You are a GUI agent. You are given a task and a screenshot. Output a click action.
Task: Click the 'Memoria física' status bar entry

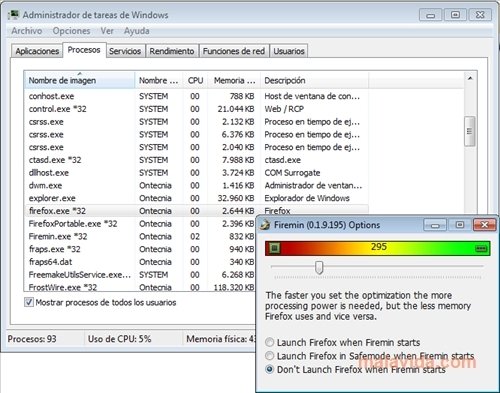pyautogui.click(x=221, y=339)
